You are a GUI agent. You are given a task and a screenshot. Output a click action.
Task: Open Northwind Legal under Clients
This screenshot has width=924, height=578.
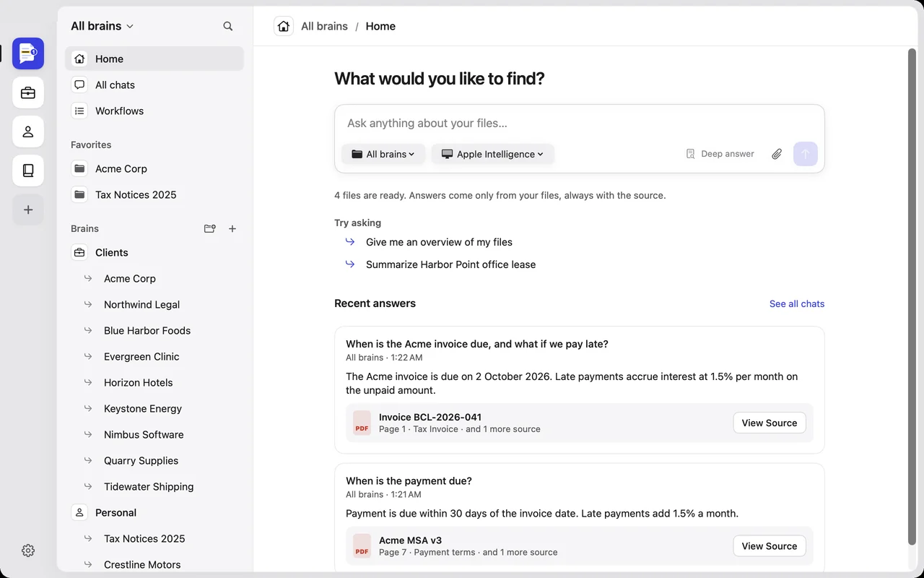pyautogui.click(x=154, y=305)
